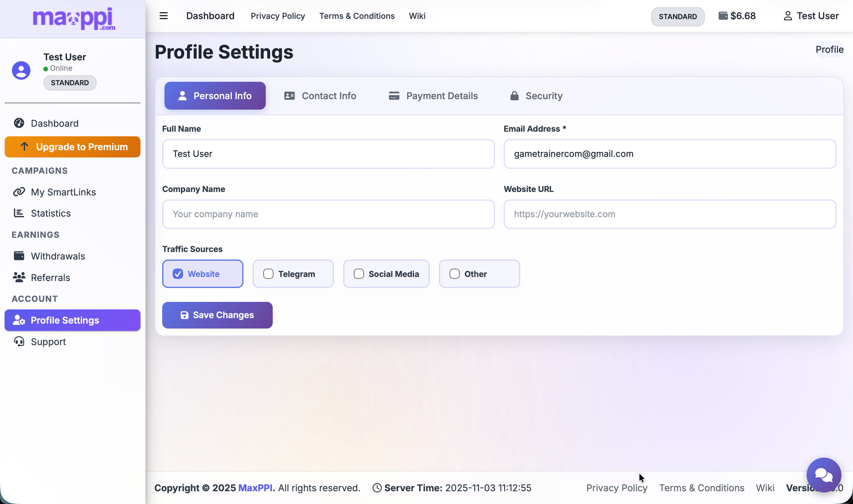The width and height of the screenshot is (853, 504).
Task: Switch to the Contact Info tab
Action: click(x=320, y=96)
